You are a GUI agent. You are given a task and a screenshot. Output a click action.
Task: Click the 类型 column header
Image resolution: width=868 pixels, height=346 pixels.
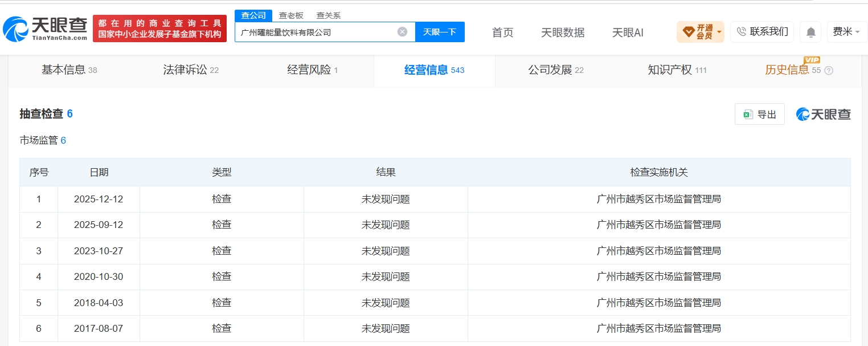click(222, 172)
